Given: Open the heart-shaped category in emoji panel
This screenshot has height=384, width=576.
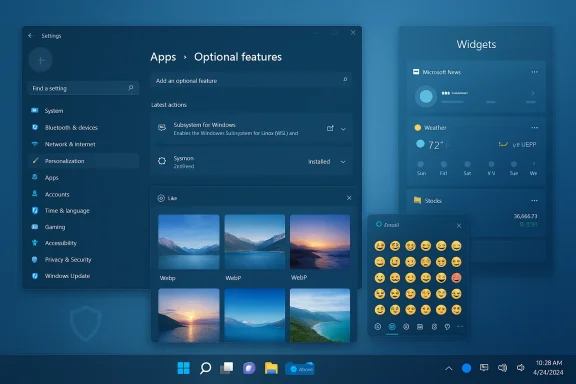Looking at the screenshot, I should tap(447, 327).
